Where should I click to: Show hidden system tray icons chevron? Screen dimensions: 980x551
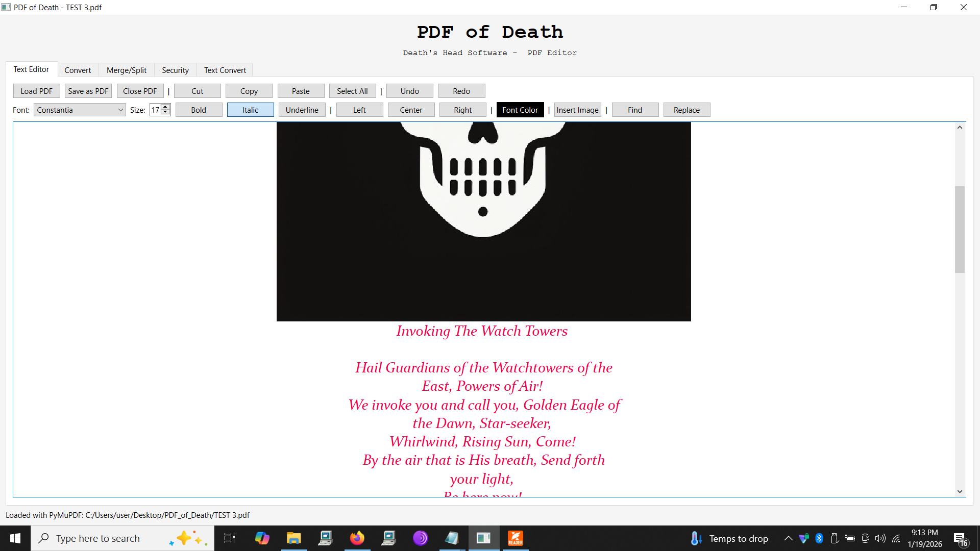(788, 538)
